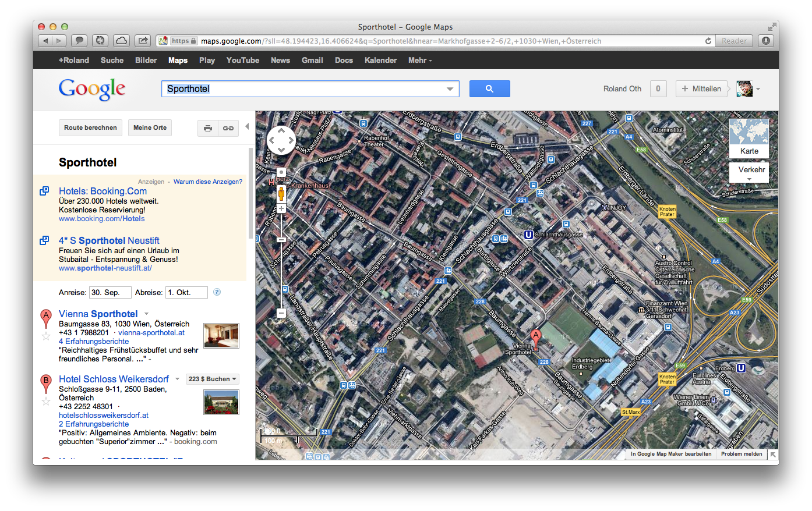The image size is (812, 511).
Task: Get link to map via chain icon
Action: coord(228,128)
